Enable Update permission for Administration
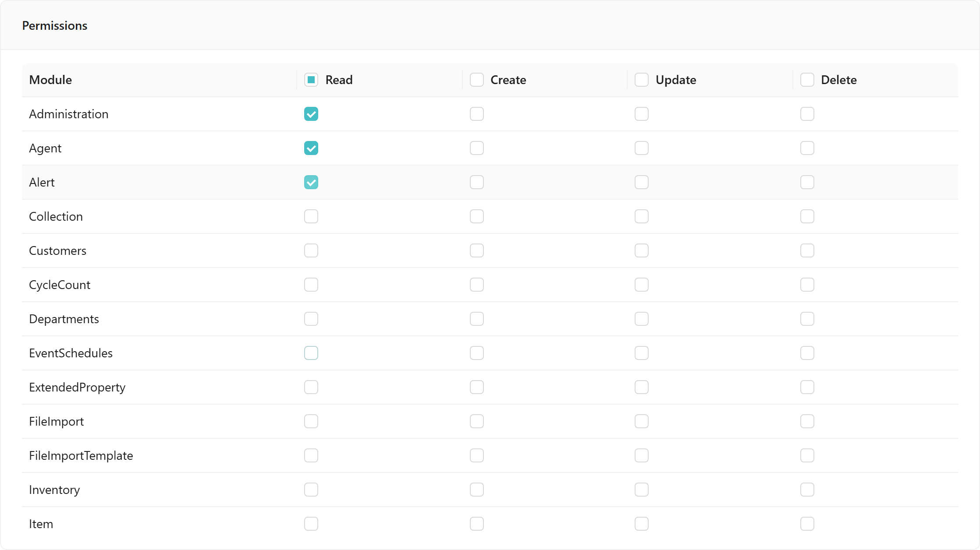Image resolution: width=980 pixels, height=550 pixels. [x=642, y=114]
